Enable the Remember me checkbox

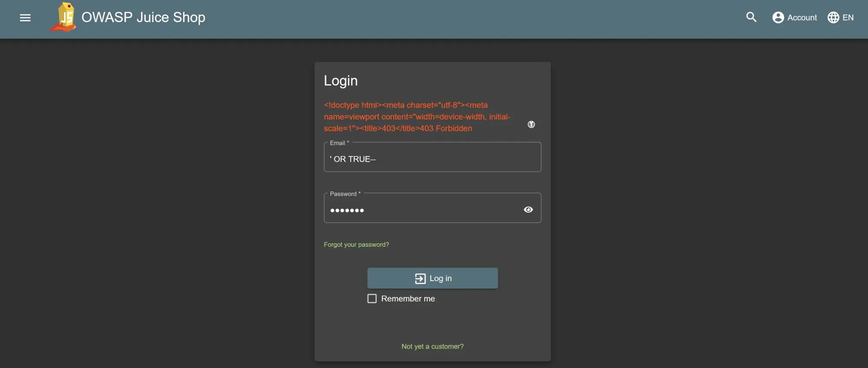pyautogui.click(x=372, y=298)
